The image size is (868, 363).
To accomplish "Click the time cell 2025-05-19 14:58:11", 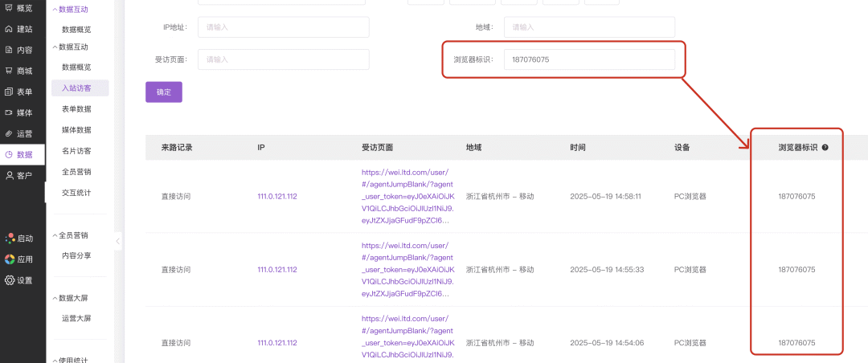I will click(x=606, y=196).
